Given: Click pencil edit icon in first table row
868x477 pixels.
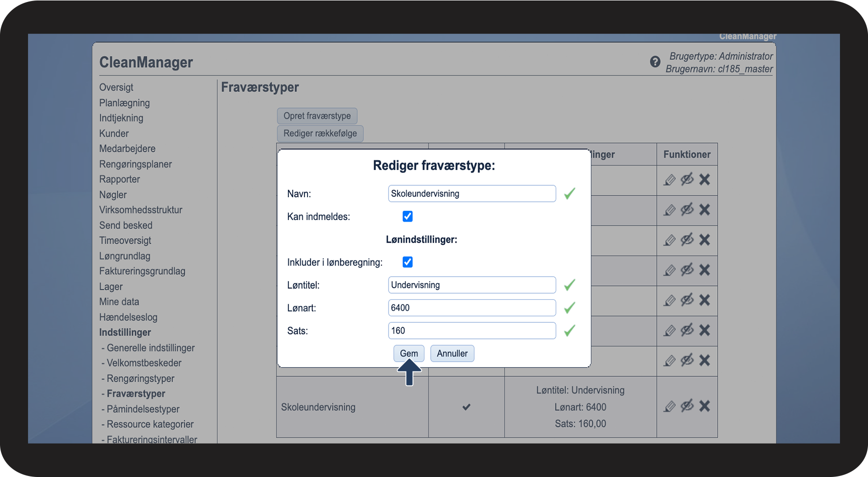Looking at the screenshot, I should click(x=670, y=180).
